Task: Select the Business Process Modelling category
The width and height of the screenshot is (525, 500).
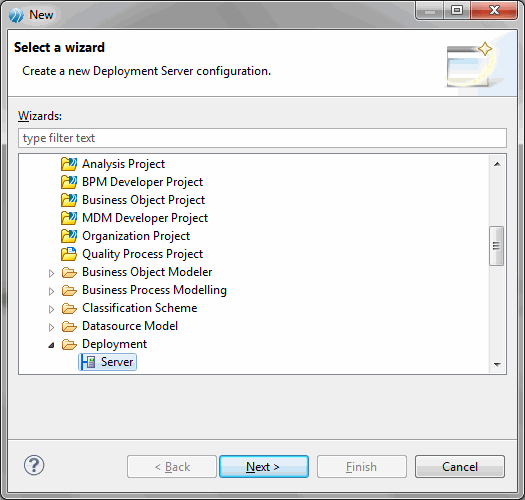Action: pos(155,290)
